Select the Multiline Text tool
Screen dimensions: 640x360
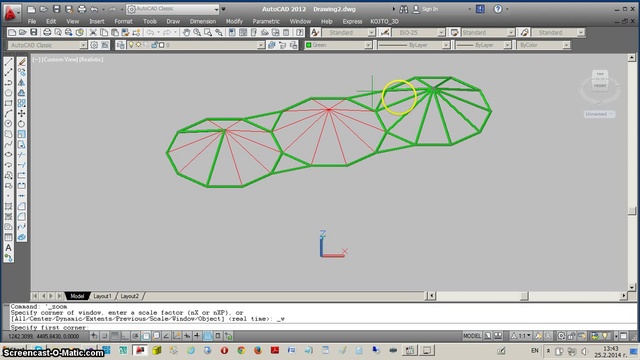pos(8,247)
